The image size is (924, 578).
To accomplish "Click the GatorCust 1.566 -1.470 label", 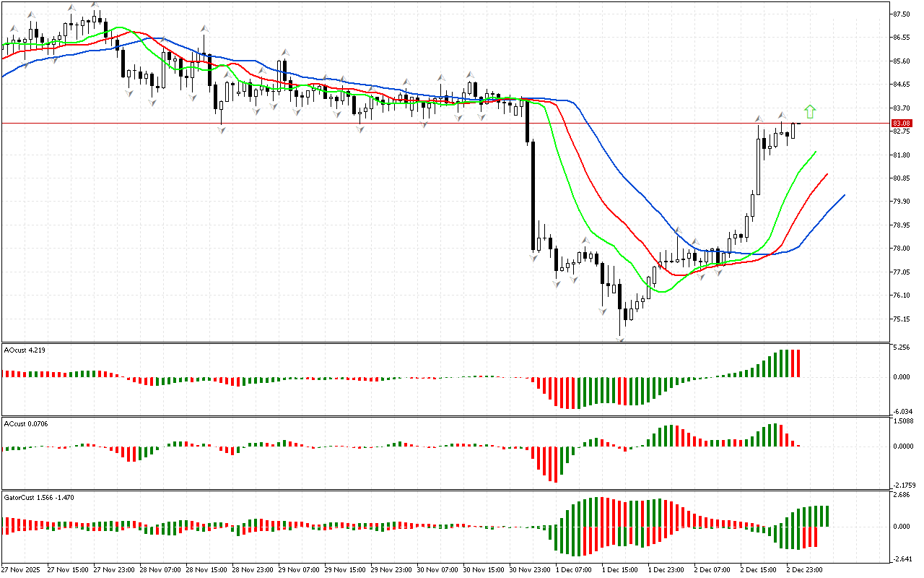I will click(39, 497).
